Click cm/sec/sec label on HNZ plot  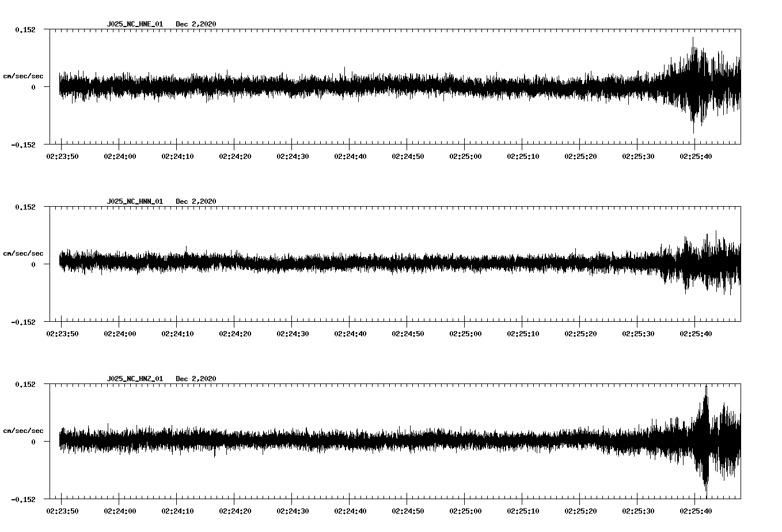(x=24, y=429)
